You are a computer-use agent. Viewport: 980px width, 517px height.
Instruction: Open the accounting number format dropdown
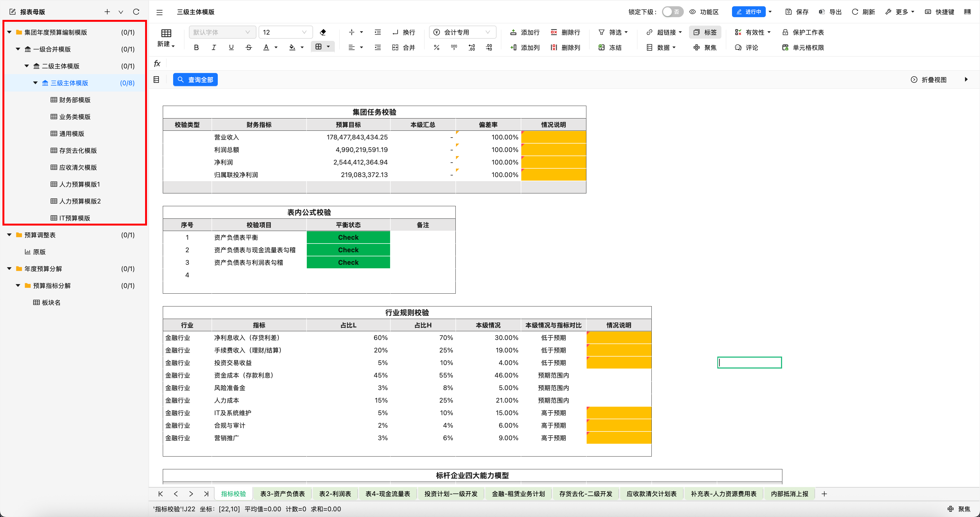pos(462,32)
